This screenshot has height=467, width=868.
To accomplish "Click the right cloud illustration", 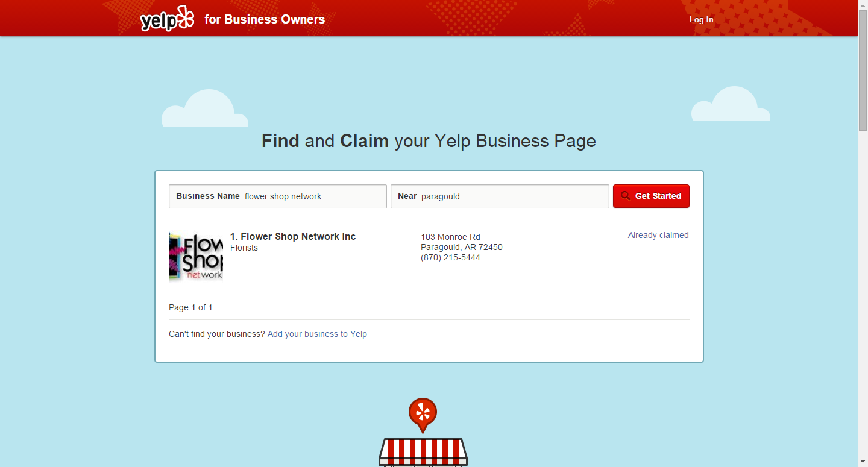I will click(731, 107).
